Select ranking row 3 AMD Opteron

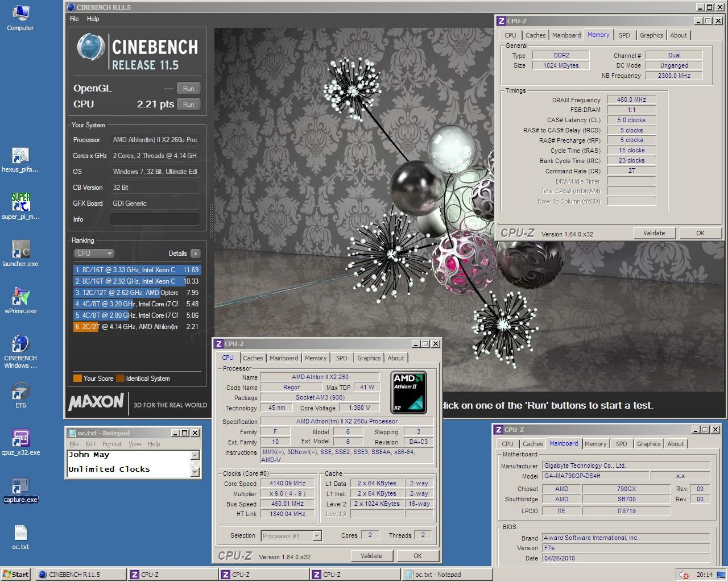click(136, 293)
